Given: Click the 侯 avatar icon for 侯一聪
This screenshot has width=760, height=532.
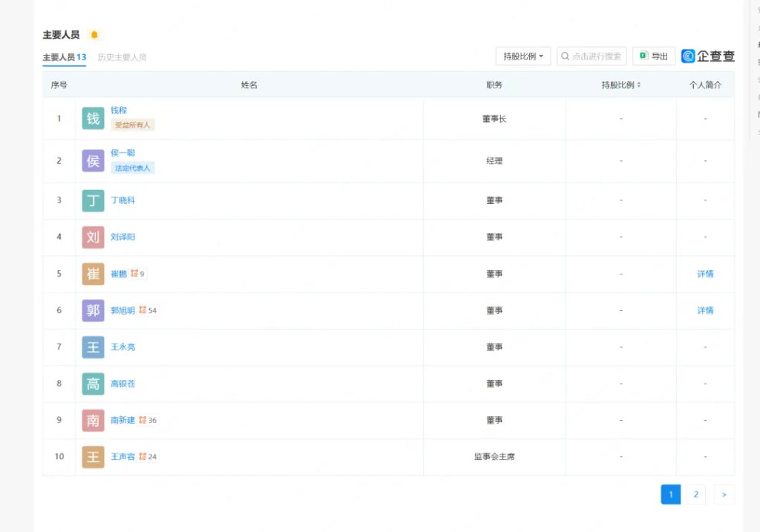Looking at the screenshot, I should click(x=93, y=161).
